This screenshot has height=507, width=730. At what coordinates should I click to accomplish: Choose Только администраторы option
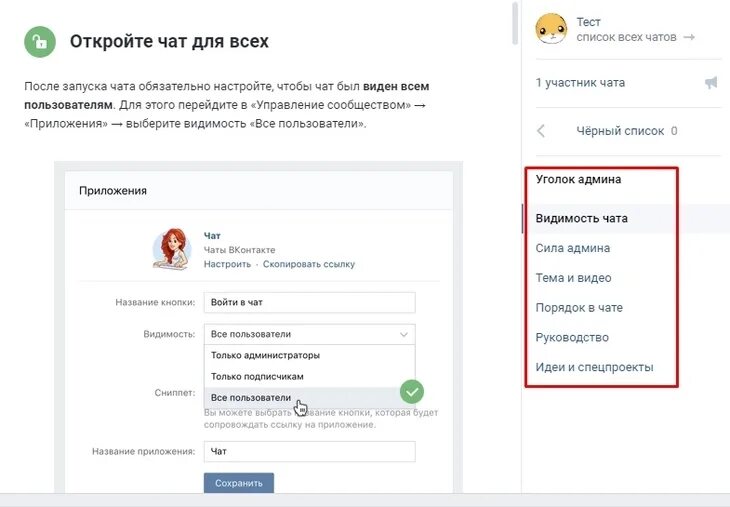pos(310,355)
